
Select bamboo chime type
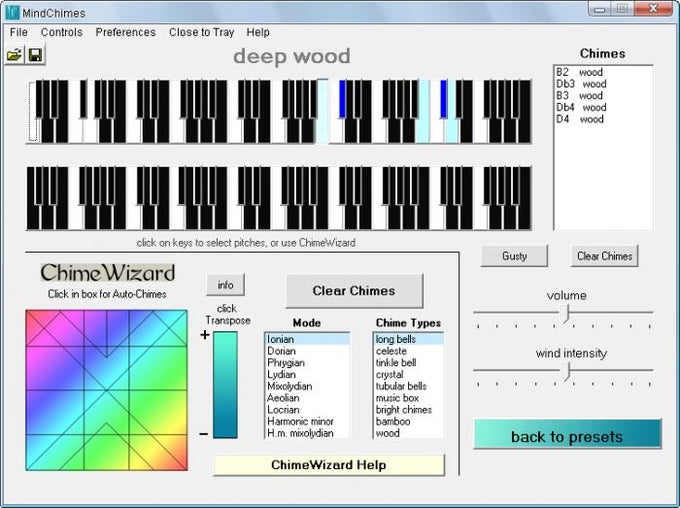point(408,421)
